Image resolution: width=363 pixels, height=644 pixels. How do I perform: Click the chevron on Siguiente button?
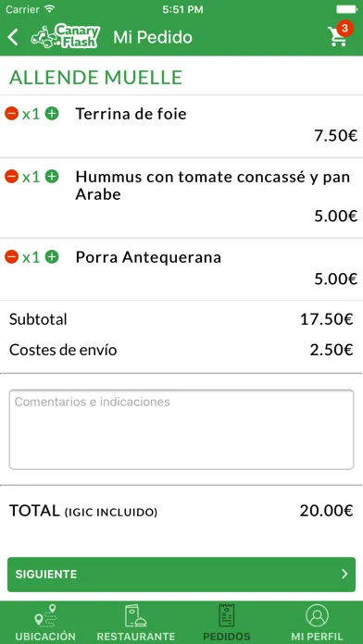pyautogui.click(x=344, y=575)
